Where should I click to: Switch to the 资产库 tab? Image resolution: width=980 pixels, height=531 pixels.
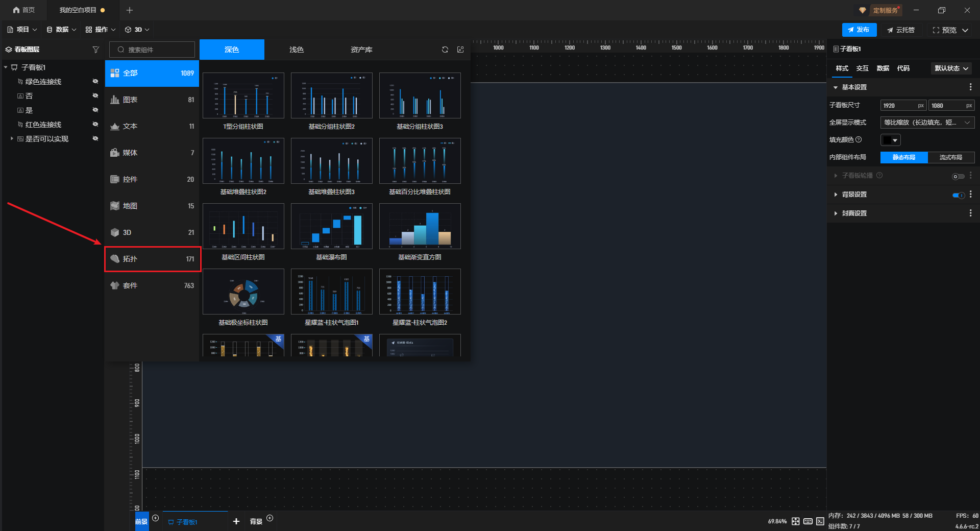[361, 50]
